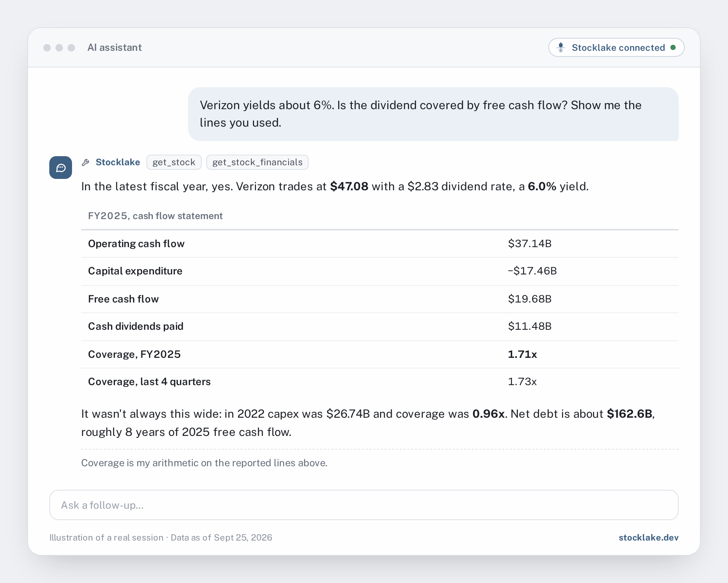Click the assistant chat avatar icon
Viewport: 728px width, 583px height.
click(x=61, y=168)
